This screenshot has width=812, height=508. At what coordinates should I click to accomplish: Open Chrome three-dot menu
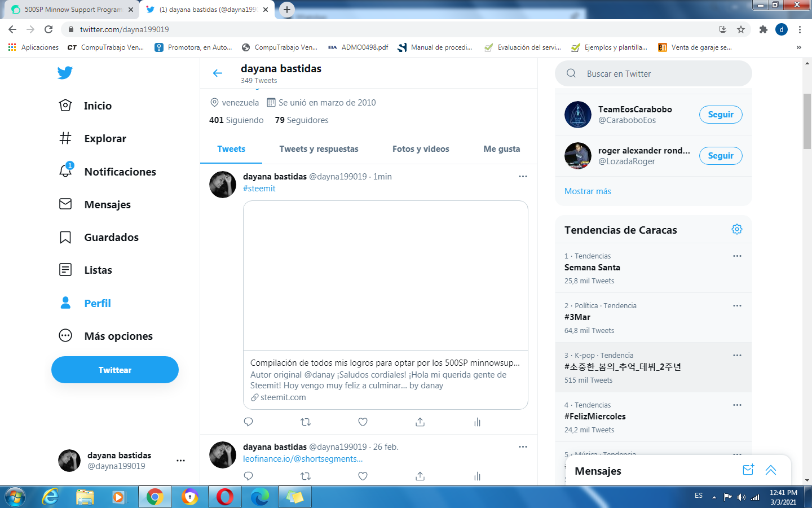(x=800, y=29)
